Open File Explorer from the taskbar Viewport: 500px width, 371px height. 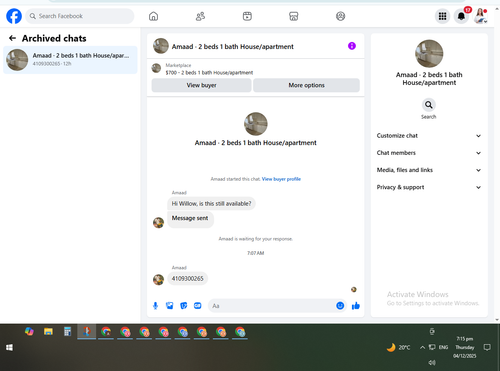[x=48, y=332]
